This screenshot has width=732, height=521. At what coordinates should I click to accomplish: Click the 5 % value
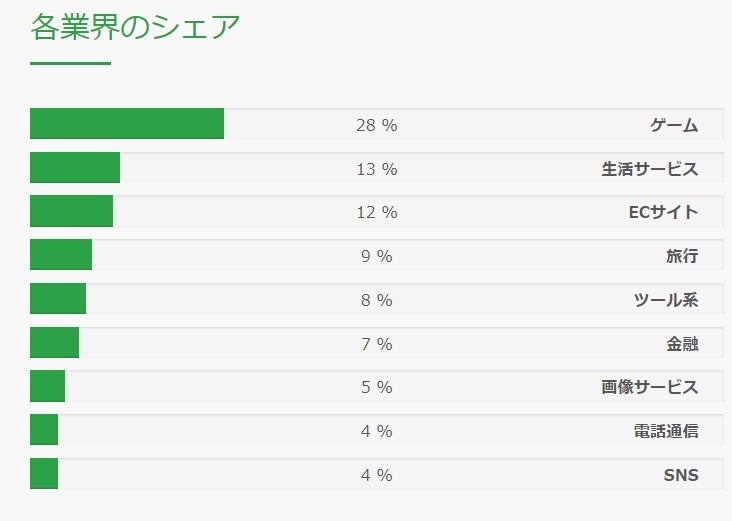pyautogui.click(x=377, y=387)
